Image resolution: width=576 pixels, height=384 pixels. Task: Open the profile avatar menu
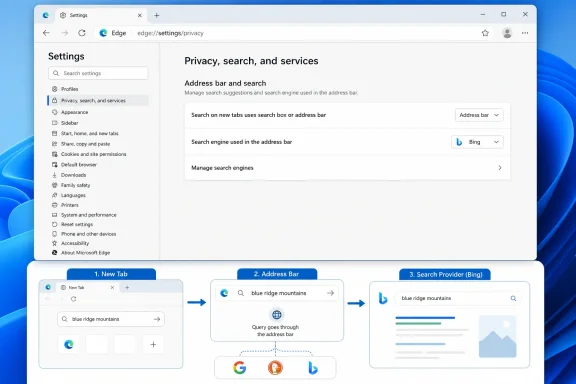point(507,33)
